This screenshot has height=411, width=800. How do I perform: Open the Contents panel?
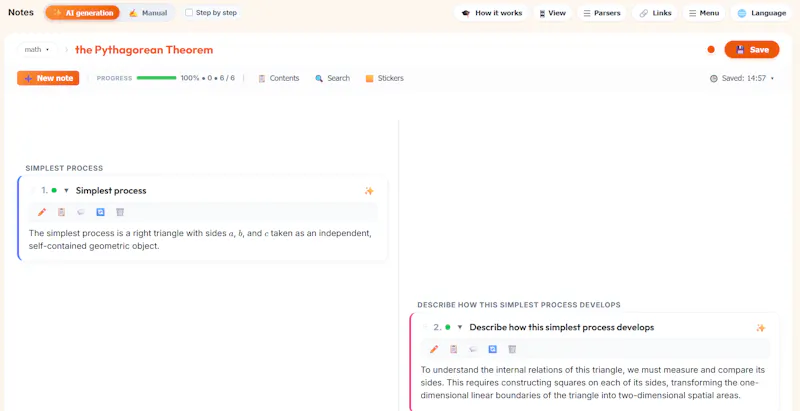click(279, 79)
